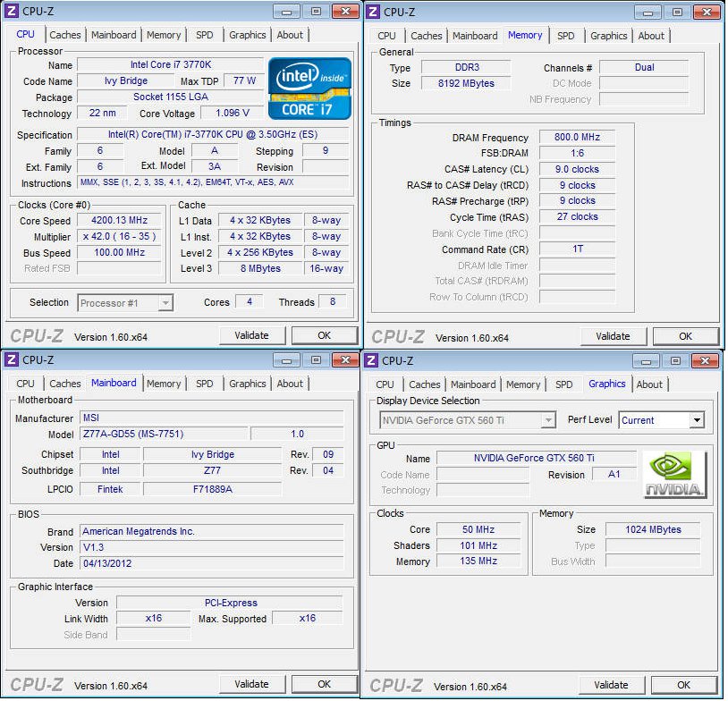Click OK in the Memory window
This screenshot has height=701, width=728.
(686, 336)
